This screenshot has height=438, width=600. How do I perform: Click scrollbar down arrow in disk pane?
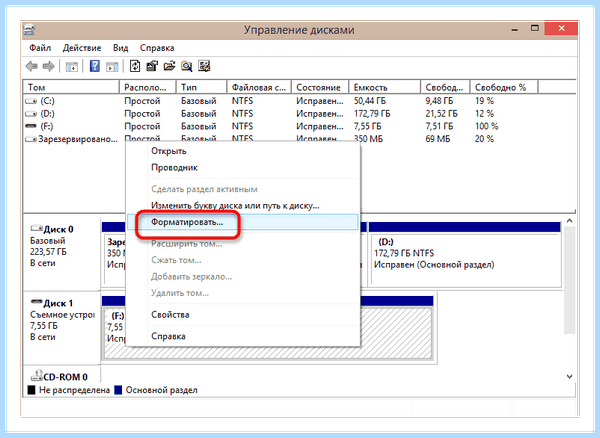569,376
